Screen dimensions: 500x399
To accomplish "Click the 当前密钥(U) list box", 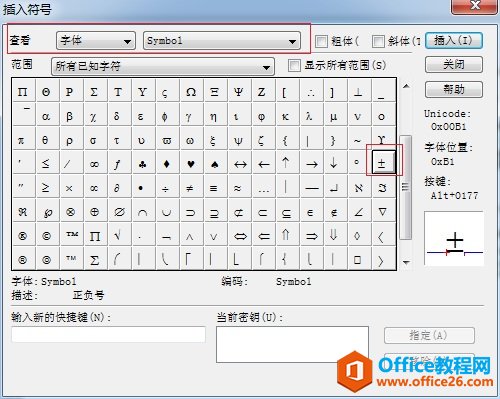I will coord(292,344).
